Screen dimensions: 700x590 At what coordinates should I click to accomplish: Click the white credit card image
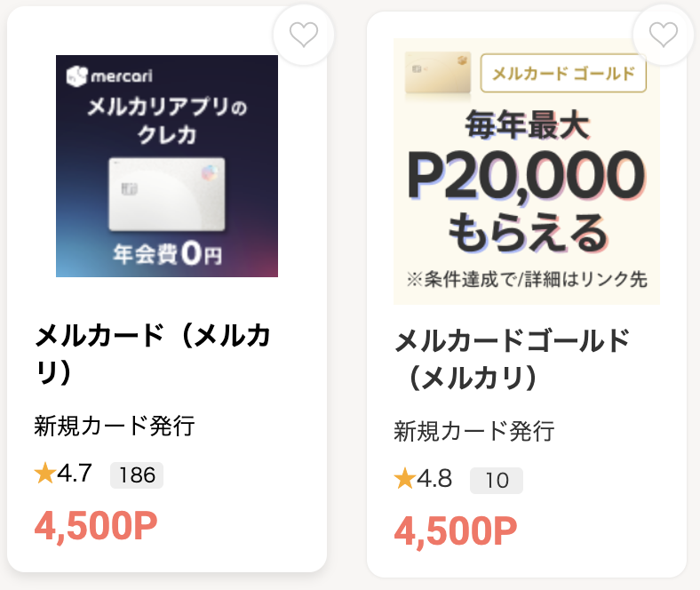pos(167,195)
